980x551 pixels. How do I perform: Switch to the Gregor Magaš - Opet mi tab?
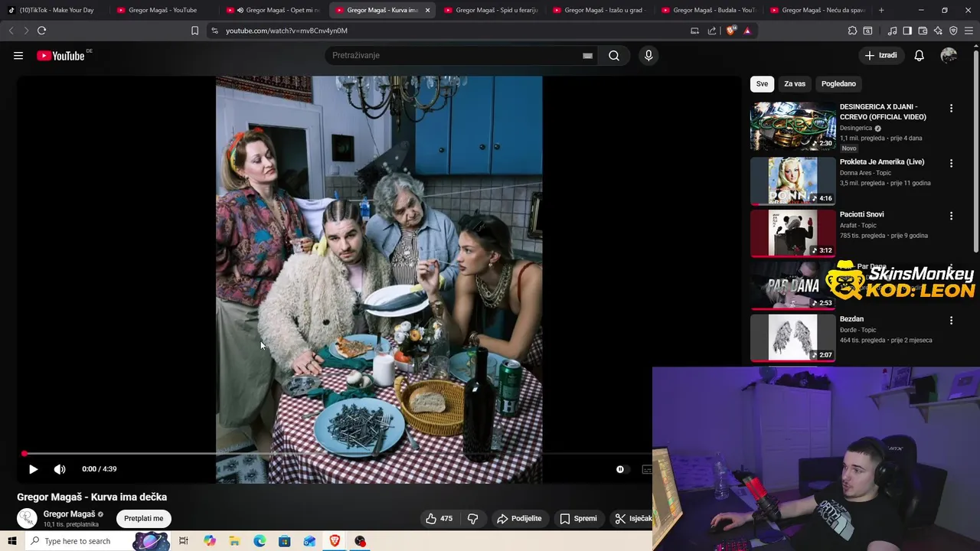point(272,10)
